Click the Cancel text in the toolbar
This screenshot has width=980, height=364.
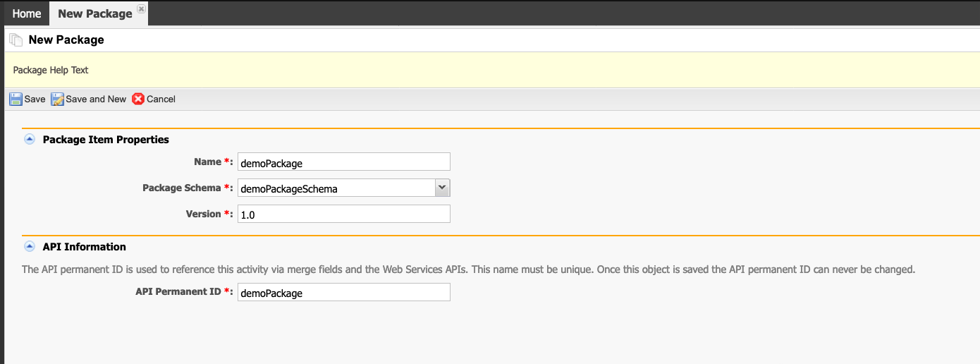(x=161, y=99)
